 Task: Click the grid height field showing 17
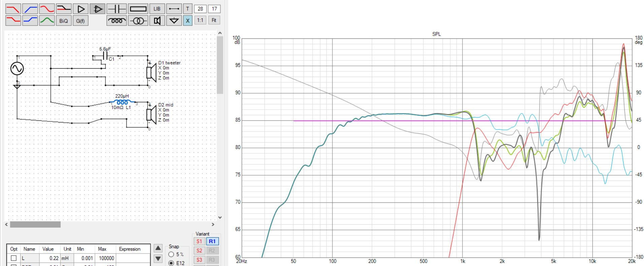click(x=214, y=9)
